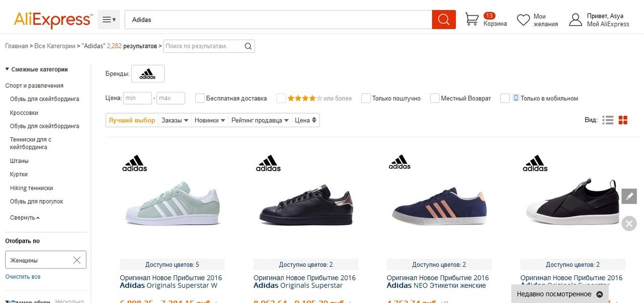The height and width of the screenshot is (303, 644).
Task: Open the Куртки category
Action: click(x=19, y=174)
